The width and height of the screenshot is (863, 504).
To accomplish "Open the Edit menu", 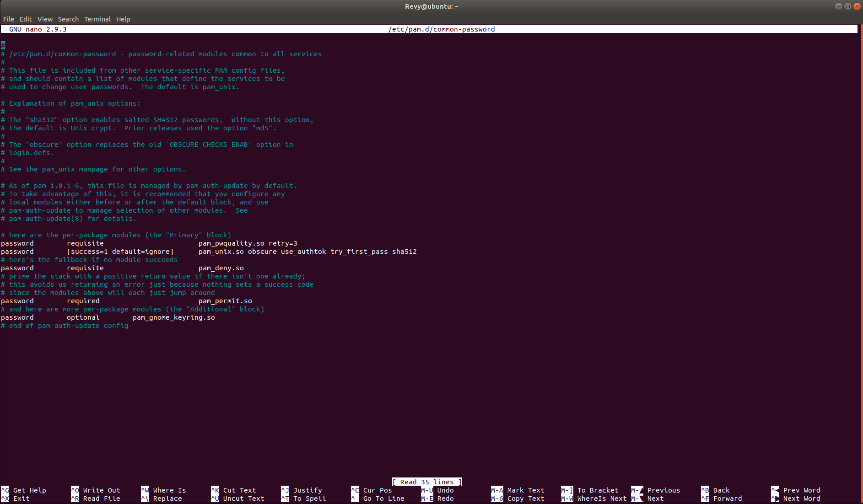I will pos(26,19).
